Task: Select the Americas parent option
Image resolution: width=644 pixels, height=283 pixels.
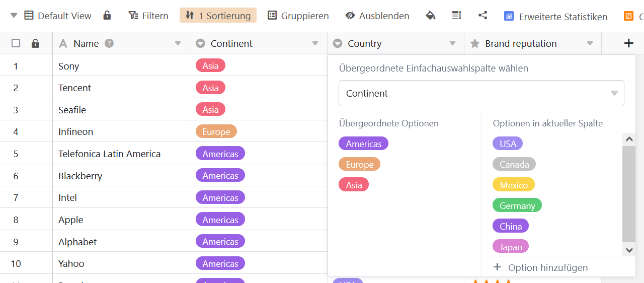Action: (364, 144)
